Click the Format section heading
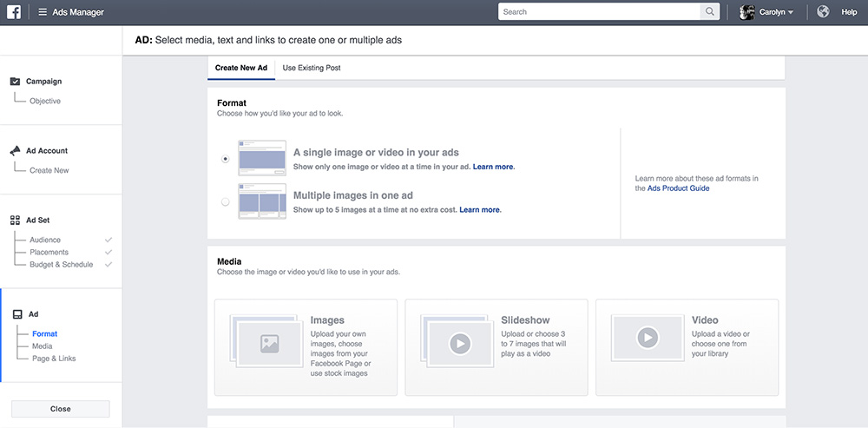The image size is (868, 428). [232, 103]
